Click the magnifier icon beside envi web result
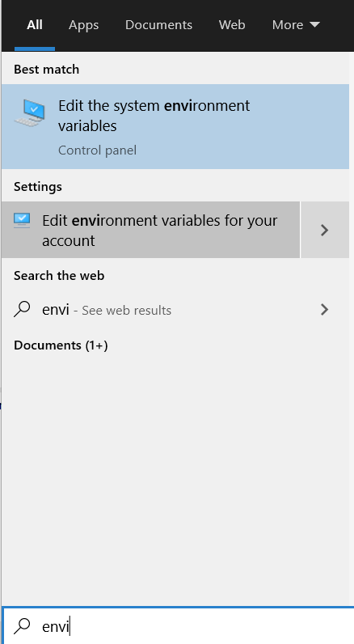The height and width of the screenshot is (644, 354). (22, 309)
